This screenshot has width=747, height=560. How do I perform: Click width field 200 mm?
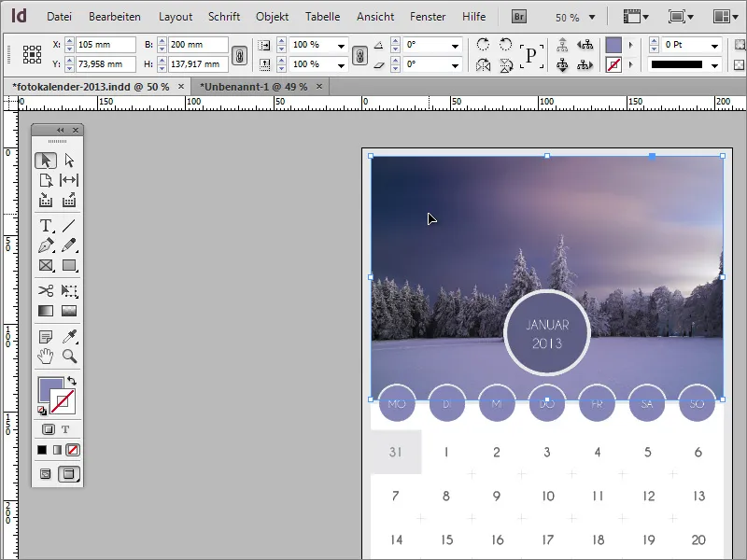[198, 45]
